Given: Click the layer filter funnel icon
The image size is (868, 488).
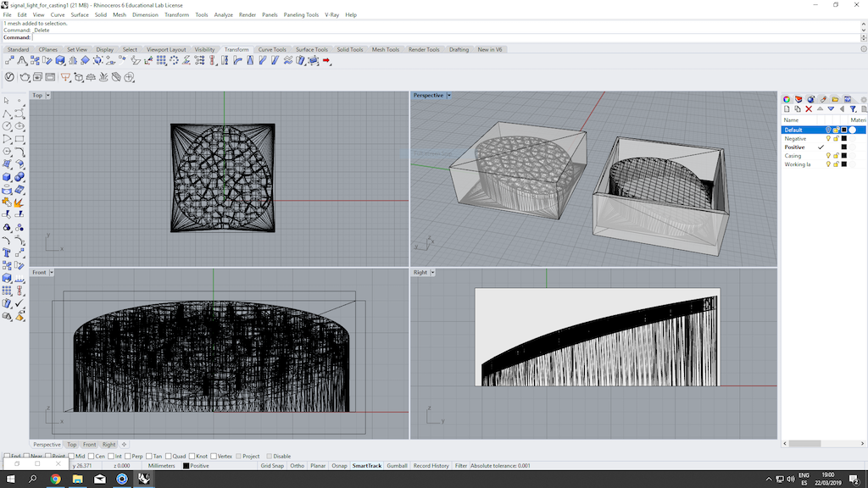Looking at the screenshot, I should click(x=854, y=109).
